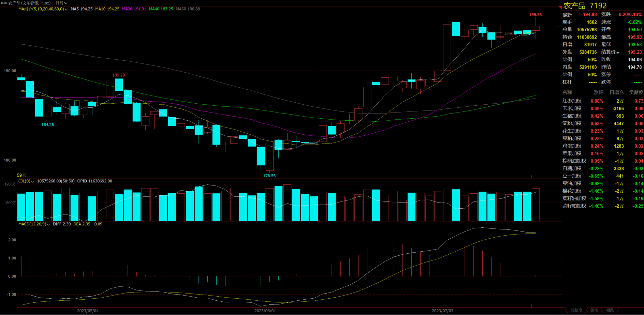Click the OPID 11630692.00 label

94,181
